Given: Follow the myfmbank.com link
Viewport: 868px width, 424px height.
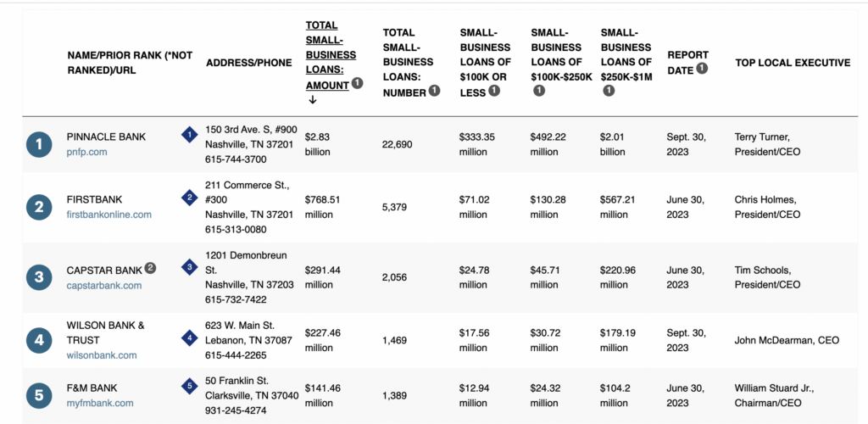Looking at the screenshot, I should point(100,403).
